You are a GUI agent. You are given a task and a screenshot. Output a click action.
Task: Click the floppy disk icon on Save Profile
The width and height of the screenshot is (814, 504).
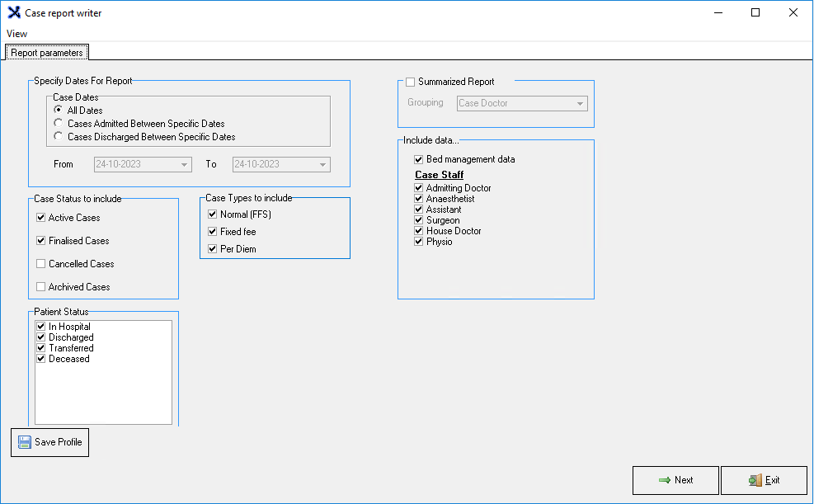(25, 442)
